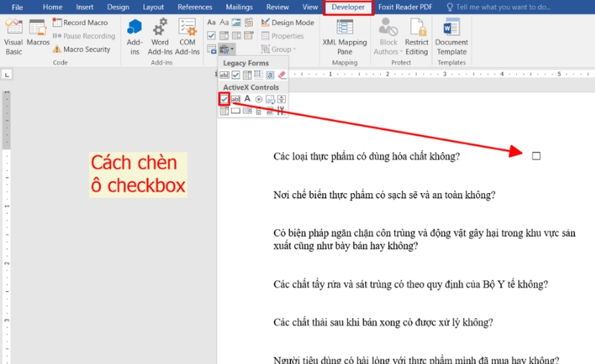This screenshot has width=595, height=364.
Task: Switch to the Layout tab
Action: click(153, 7)
